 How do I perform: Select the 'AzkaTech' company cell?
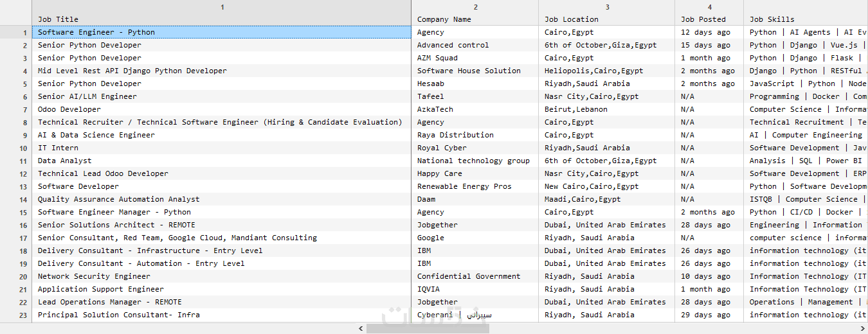[x=475, y=109]
